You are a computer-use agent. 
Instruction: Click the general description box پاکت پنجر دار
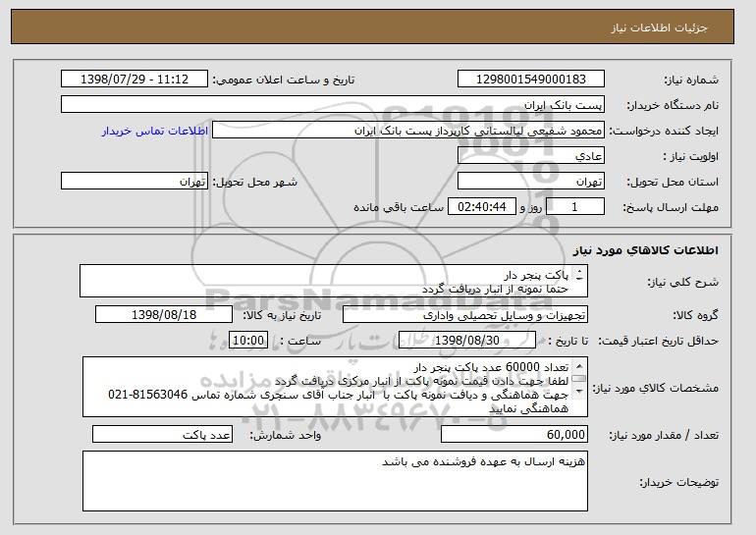tap(334, 281)
